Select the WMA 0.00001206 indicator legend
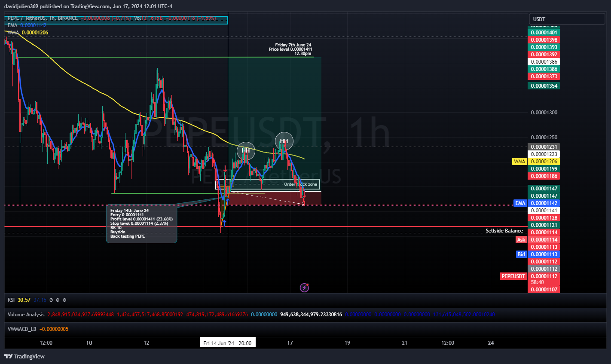This screenshot has width=611, height=364. (27, 33)
